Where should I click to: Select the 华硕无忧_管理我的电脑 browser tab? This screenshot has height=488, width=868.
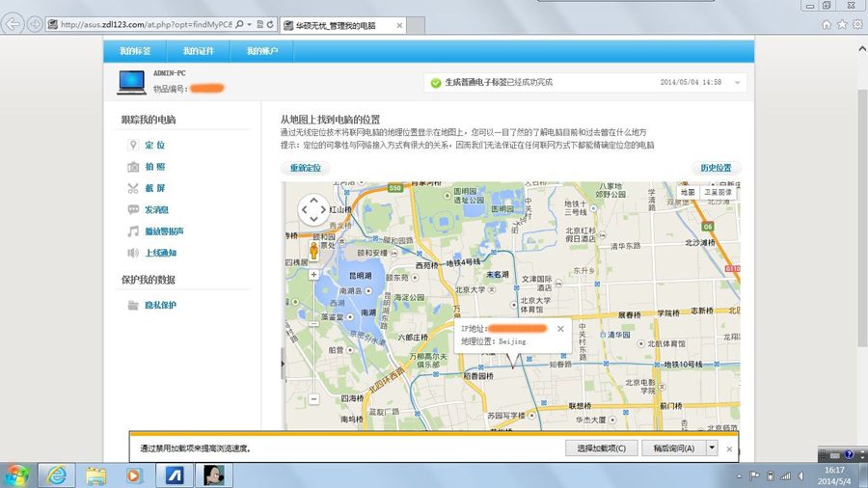point(343,25)
